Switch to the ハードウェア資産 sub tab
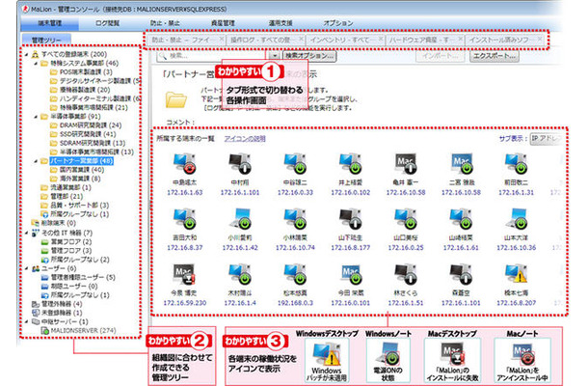The width and height of the screenshot is (588, 386). pos(425,40)
